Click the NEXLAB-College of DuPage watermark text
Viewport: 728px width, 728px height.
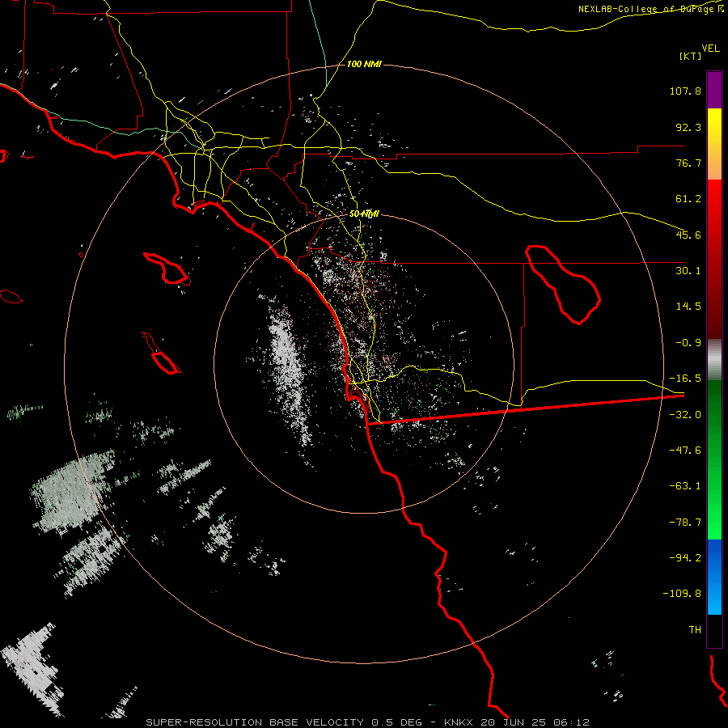645,9
